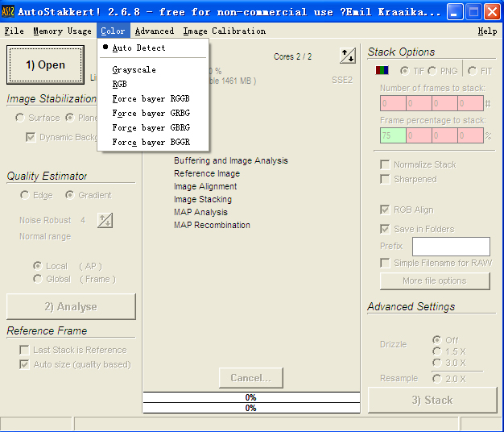Maximize the AutoStakkert window

coord(473,12)
